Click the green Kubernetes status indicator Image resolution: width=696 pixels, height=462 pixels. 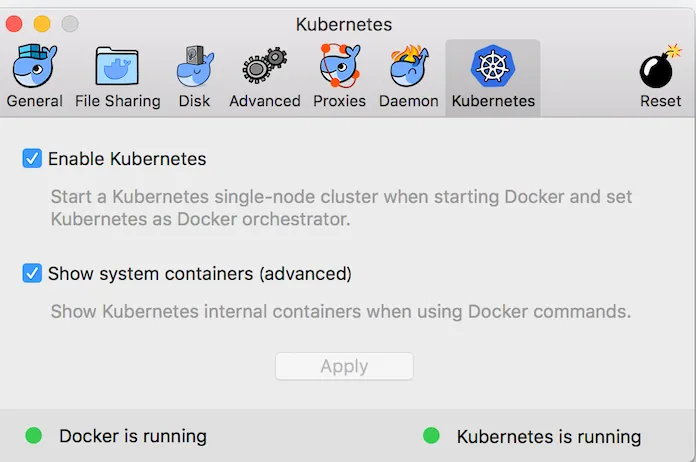tap(431, 436)
